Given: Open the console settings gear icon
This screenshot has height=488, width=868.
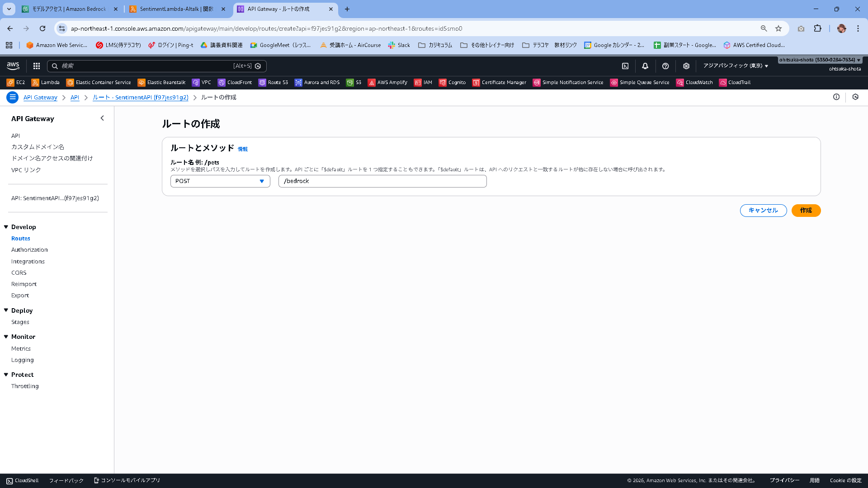Looking at the screenshot, I should [x=686, y=66].
